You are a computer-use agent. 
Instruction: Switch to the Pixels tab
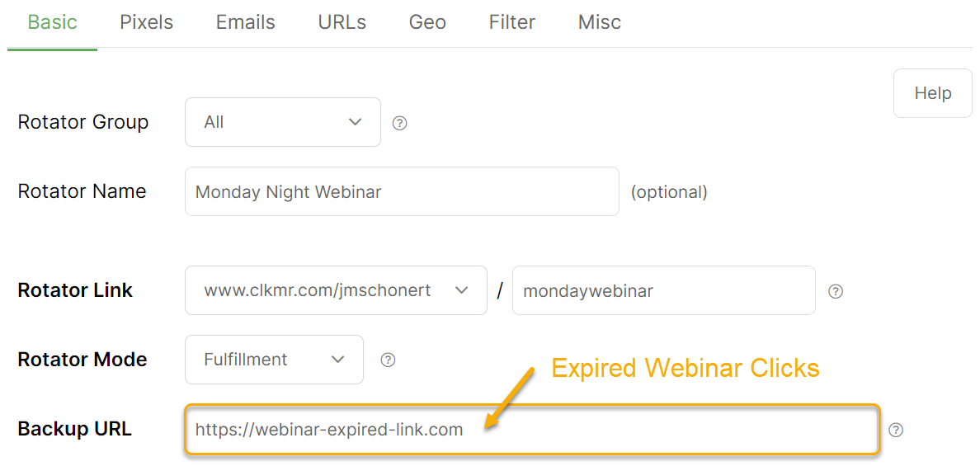(146, 22)
